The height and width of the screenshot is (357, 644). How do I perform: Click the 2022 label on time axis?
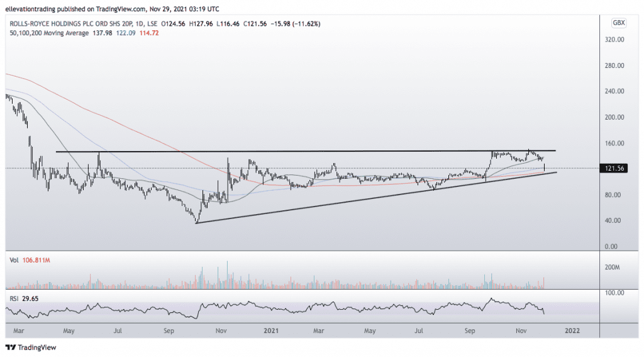pos(572,331)
